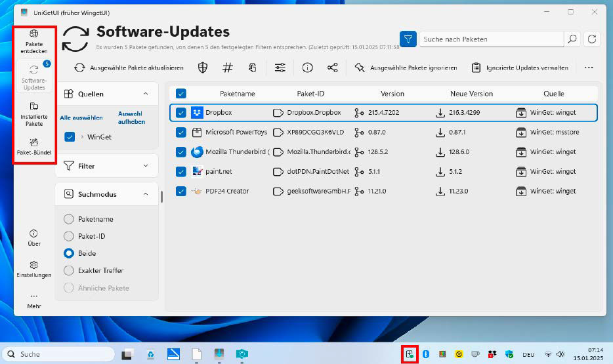Screen dimensions: 613x364
Task: Uncheck the Dropbox package checkbox
Action: pyautogui.click(x=181, y=113)
